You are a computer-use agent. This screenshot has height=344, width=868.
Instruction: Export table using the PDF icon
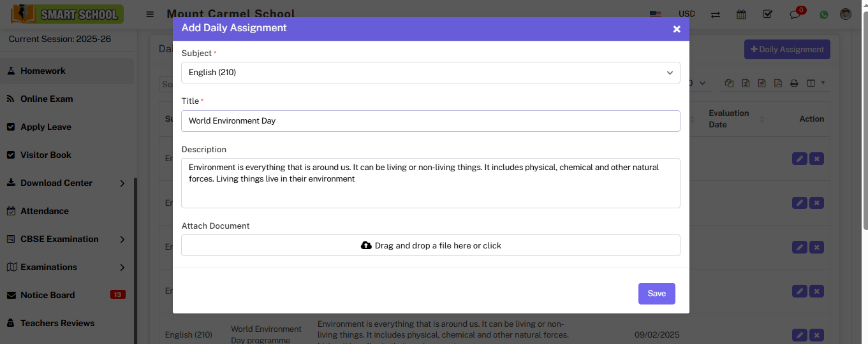777,83
